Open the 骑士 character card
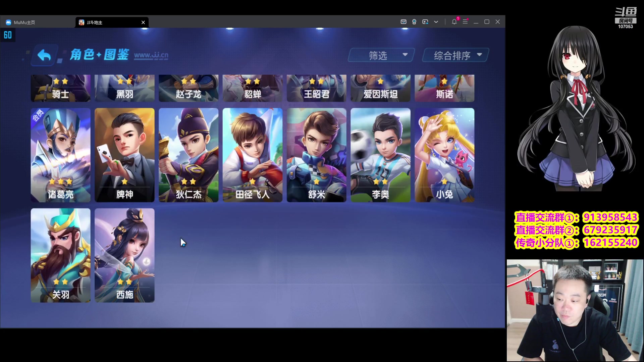The height and width of the screenshot is (362, 644). [61, 88]
